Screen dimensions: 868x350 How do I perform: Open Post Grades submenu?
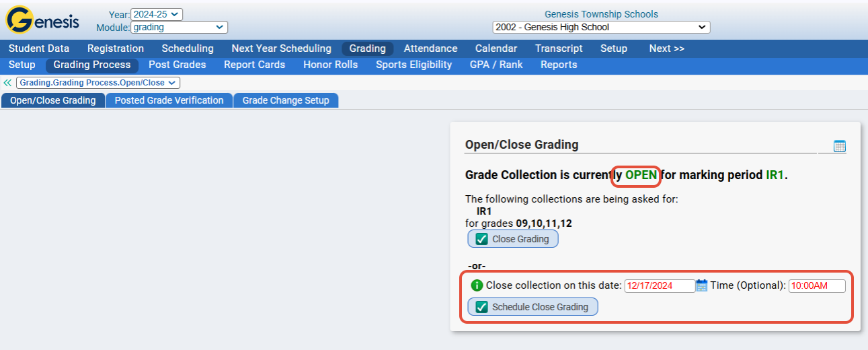177,65
